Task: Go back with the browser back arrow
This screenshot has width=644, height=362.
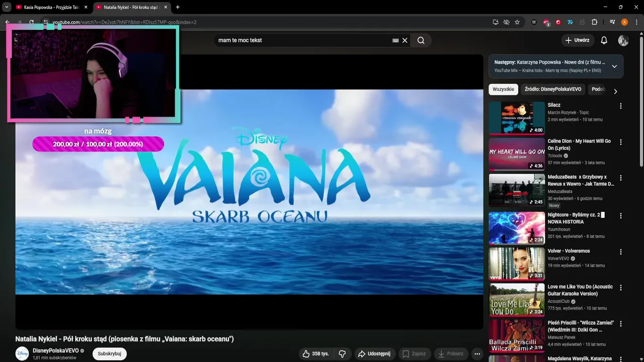Action: tap(8, 22)
